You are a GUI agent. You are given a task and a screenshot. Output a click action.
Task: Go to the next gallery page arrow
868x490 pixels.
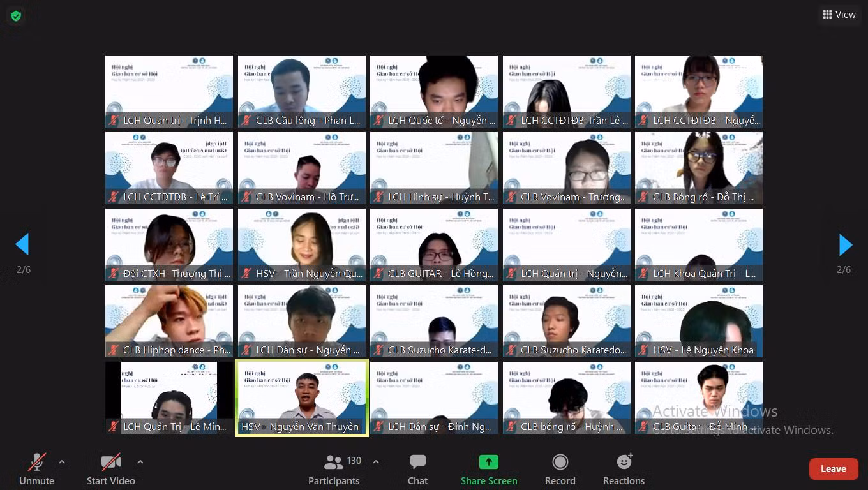click(x=846, y=244)
